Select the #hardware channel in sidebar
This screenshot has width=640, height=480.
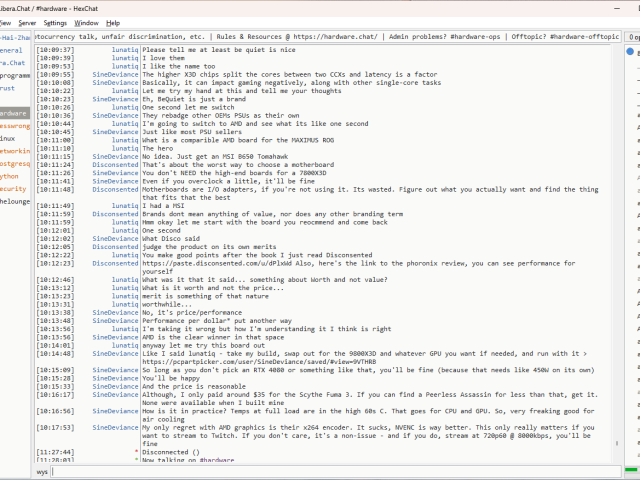point(14,113)
